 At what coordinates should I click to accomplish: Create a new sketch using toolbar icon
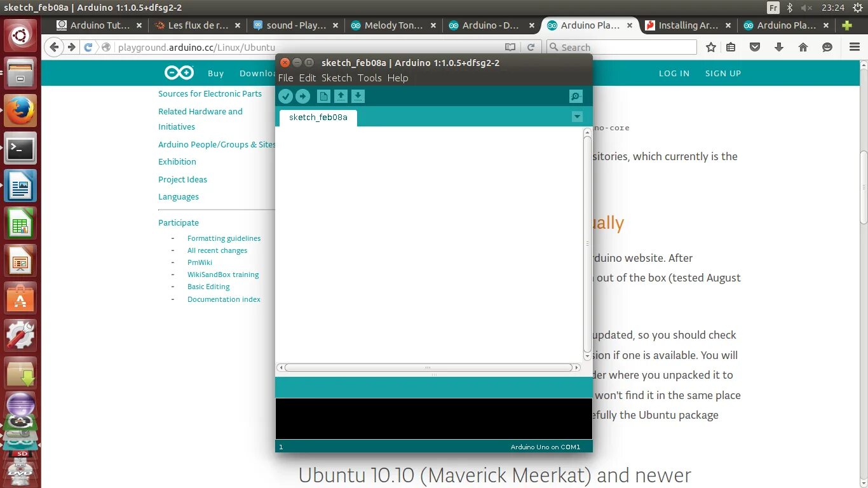pyautogui.click(x=323, y=96)
